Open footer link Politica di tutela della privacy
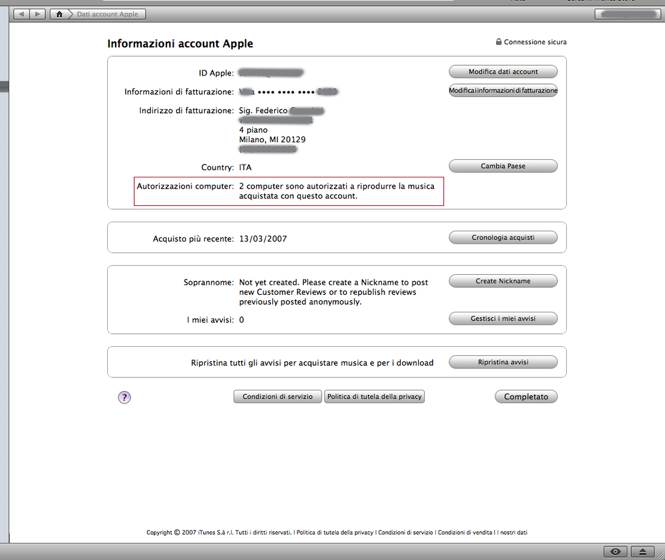 click(335, 532)
